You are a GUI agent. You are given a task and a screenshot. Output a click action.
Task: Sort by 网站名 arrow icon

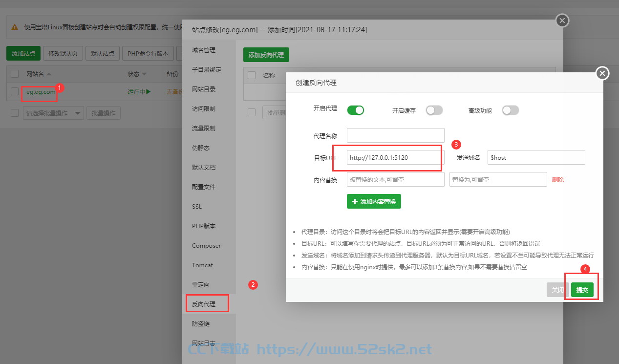[48, 74]
